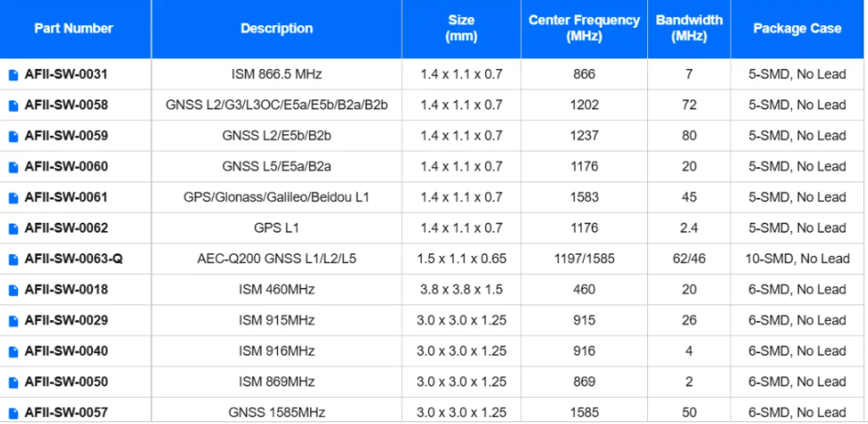The height and width of the screenshot is (424, 868).
Task: Open the AFII-SW-0050 part number link
Action: tap(66, 382)
